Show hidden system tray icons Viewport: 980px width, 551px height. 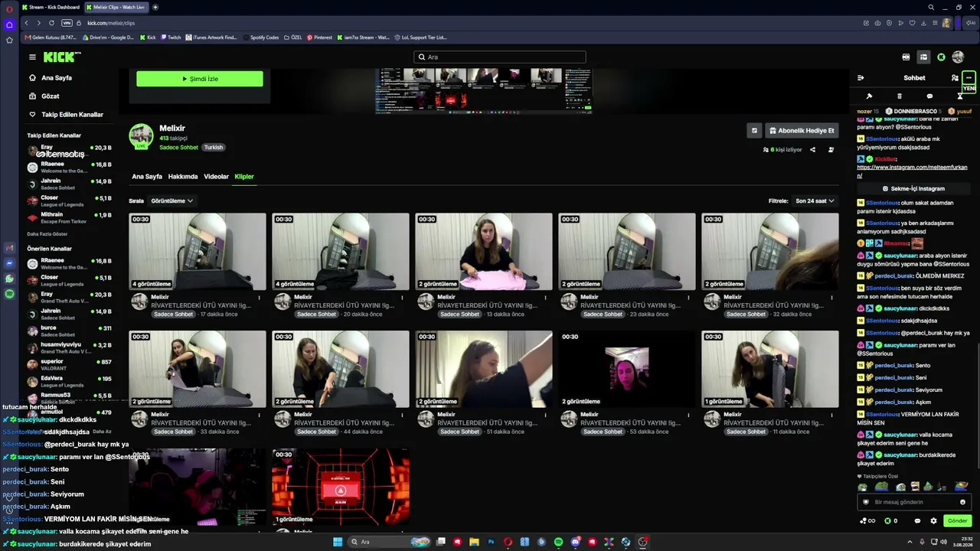(x=910, y=542)
